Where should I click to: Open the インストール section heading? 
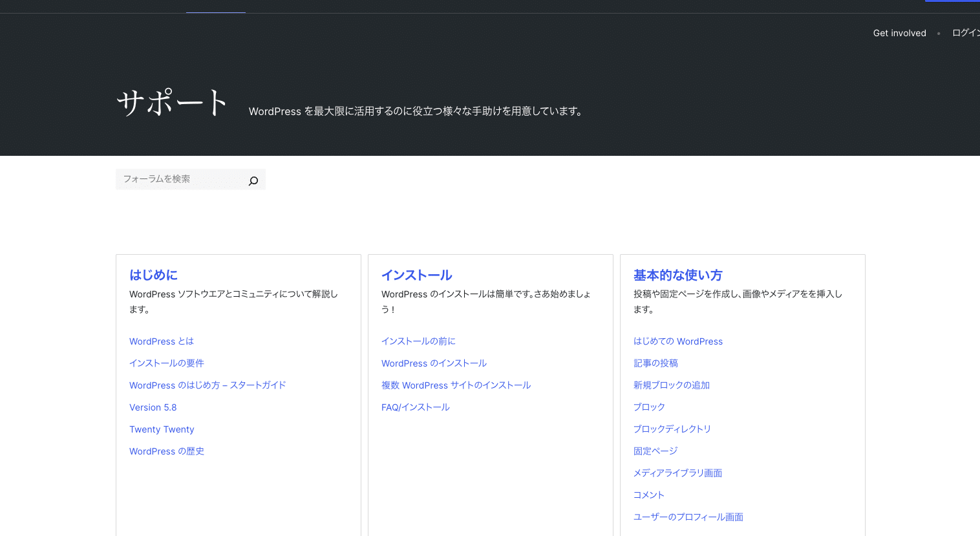pyautogui.click(x=416, y=275)
